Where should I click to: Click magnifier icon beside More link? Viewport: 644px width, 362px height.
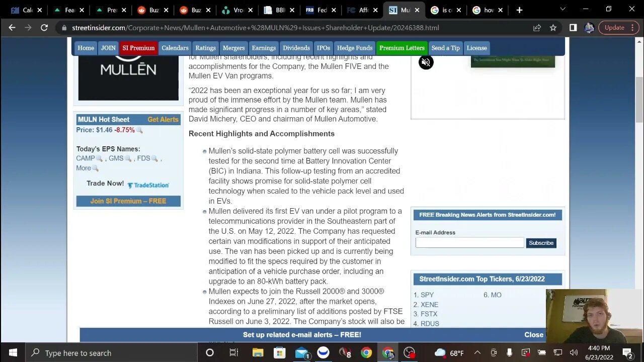click(x=96, y=168)
